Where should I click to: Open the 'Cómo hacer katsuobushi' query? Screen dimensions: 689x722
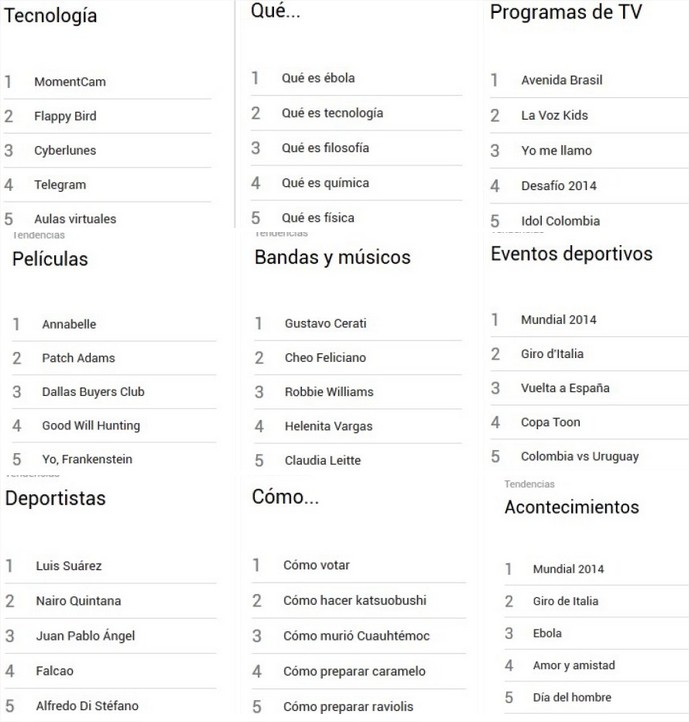(x=354, y=601)
